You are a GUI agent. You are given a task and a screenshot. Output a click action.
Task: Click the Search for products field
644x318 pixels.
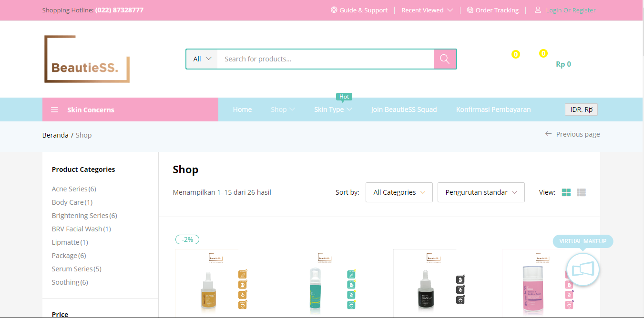(326, 59)
